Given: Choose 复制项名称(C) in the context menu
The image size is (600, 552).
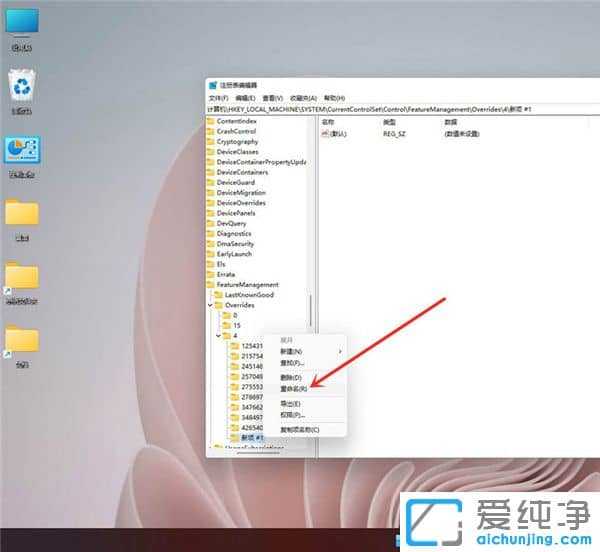Looking at the screenshot, I should 306,430.
